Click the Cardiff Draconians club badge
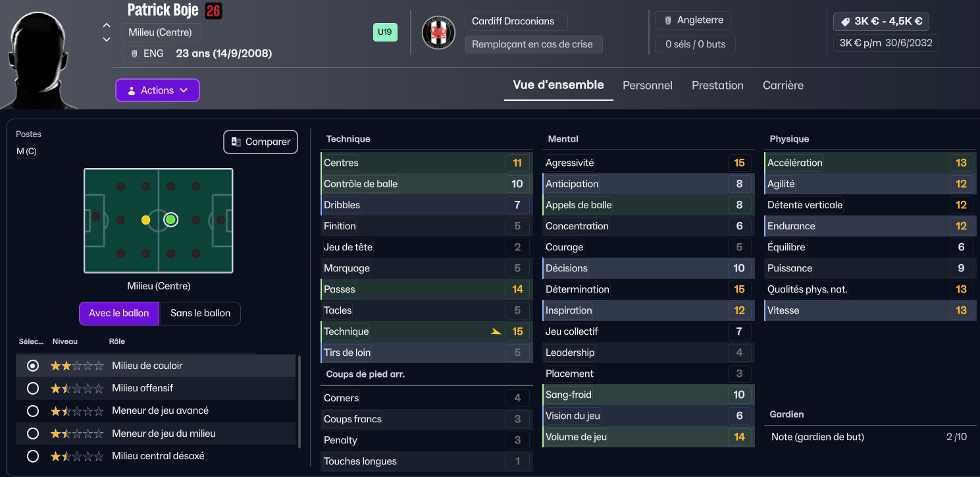Image resolution: width=980 pixels, height=477 pixels. coord(438,32)
